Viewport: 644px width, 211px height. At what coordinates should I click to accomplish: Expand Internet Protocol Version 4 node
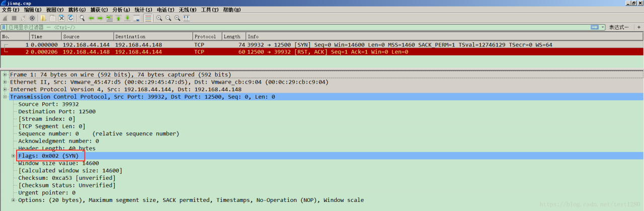[x=5, y=90]
